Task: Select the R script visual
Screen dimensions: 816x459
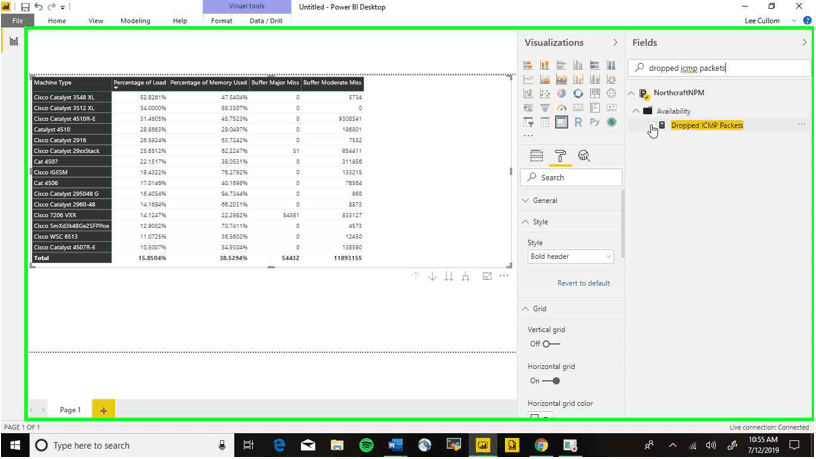Action: pos(578,122)
